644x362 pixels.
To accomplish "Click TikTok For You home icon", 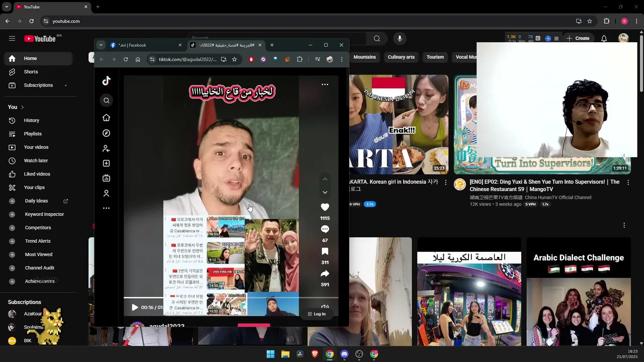I will pos(106,118).
